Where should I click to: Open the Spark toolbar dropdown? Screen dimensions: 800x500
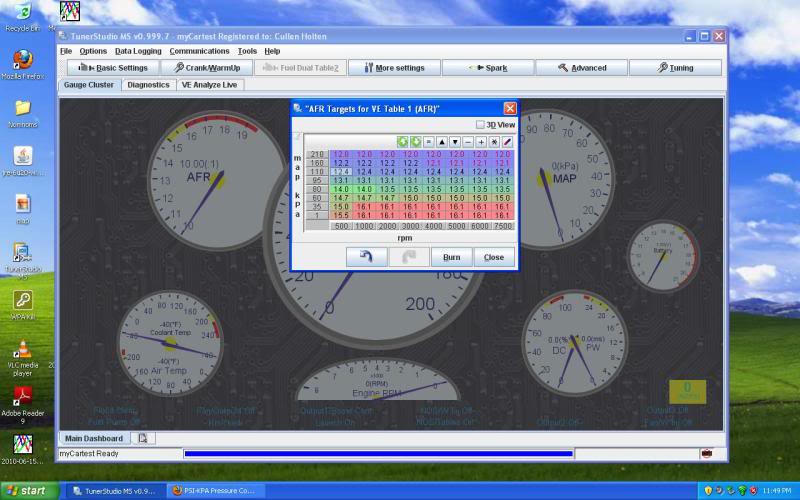pos(488,68)
